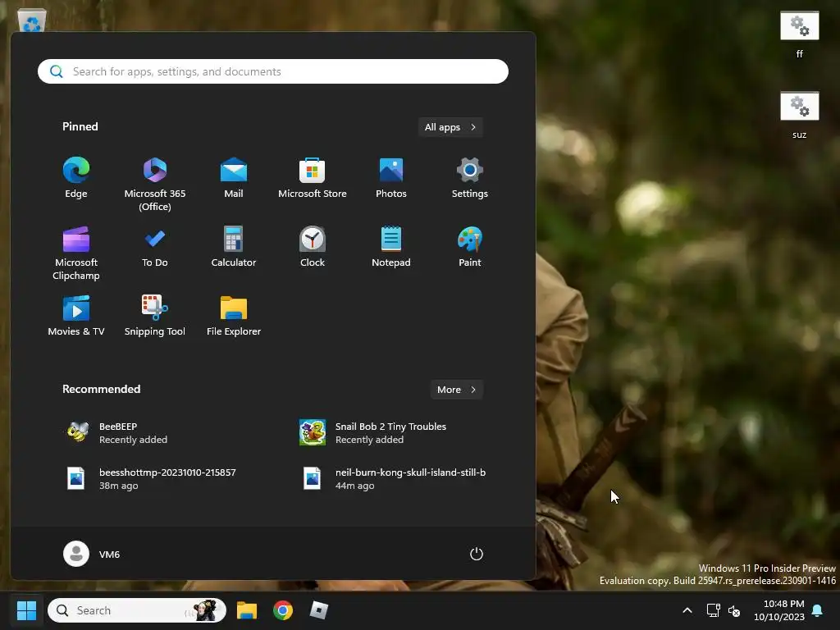Click the muted volume icon in tray
Viewport: 840px width, 630px height.
(x=734, y=610)
